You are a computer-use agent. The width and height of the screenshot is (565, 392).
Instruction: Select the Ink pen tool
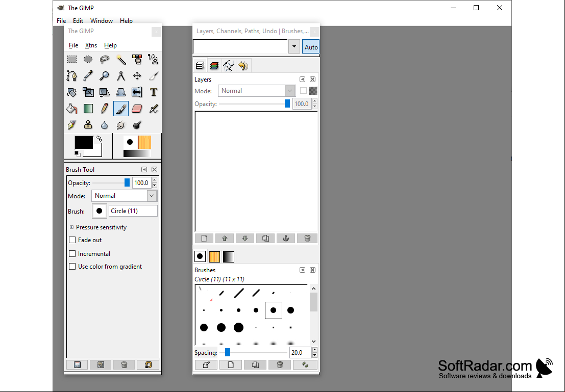72,125
